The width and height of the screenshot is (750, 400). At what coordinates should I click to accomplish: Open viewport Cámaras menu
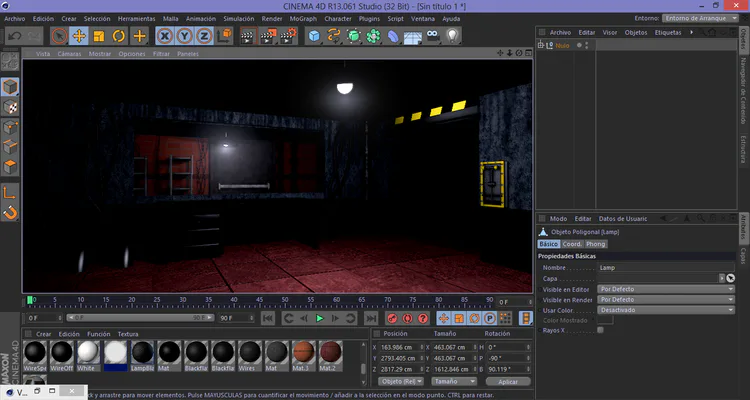tap(69, 54)
